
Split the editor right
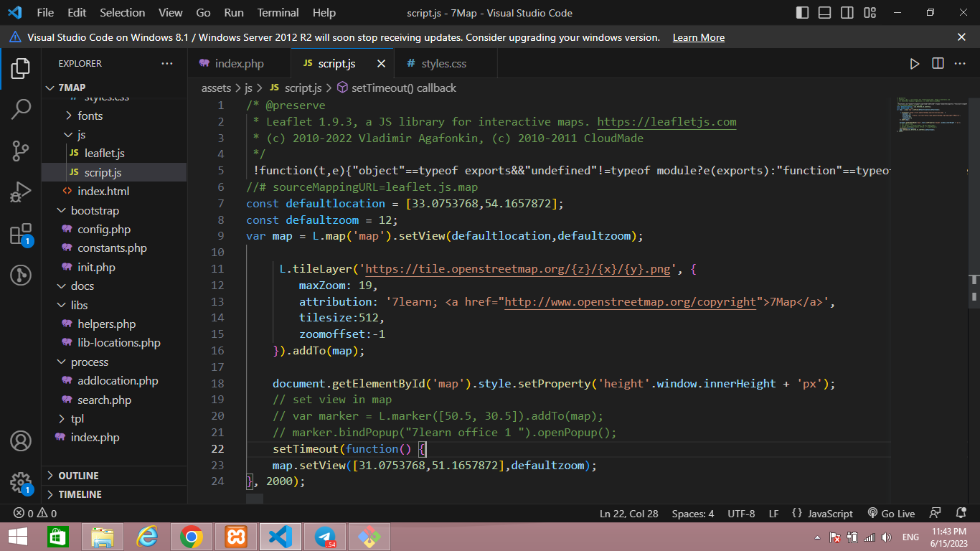point(938,64)
